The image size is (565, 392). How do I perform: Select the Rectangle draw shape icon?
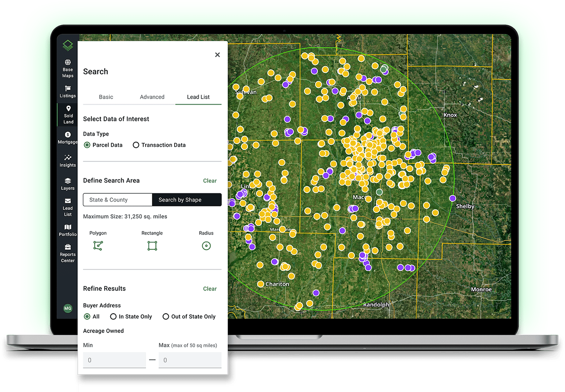(152, 246)
